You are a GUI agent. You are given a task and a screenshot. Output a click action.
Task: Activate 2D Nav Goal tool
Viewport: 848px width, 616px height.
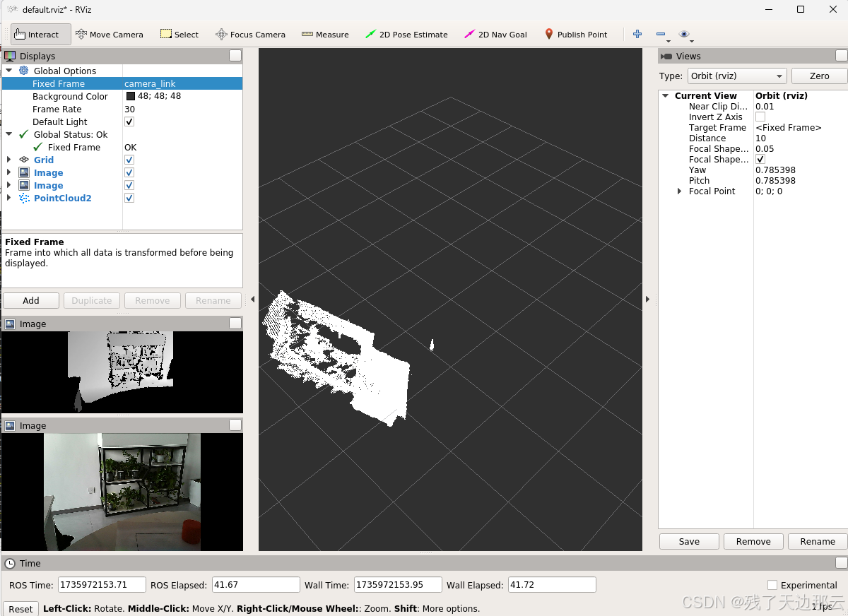495,34
